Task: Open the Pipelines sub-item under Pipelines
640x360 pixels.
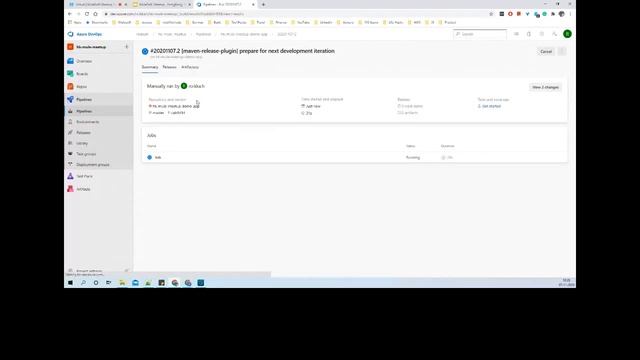Action: pos(84,111)
